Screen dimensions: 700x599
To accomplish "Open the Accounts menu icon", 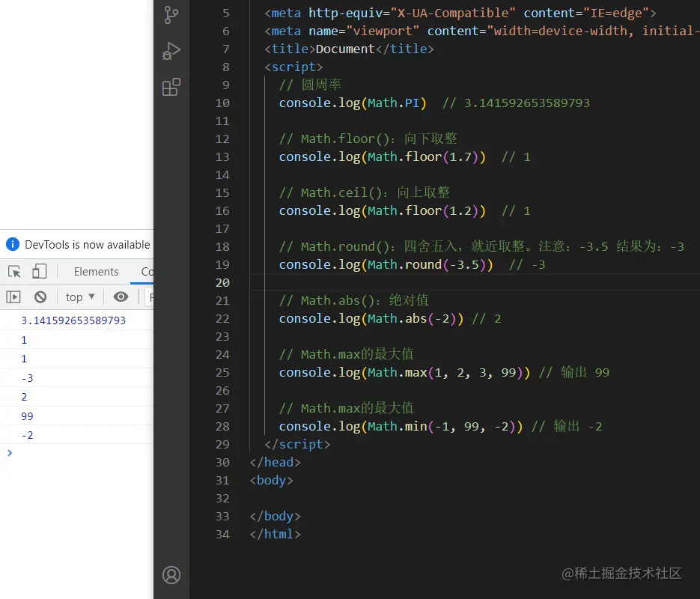I will point(171,575).
